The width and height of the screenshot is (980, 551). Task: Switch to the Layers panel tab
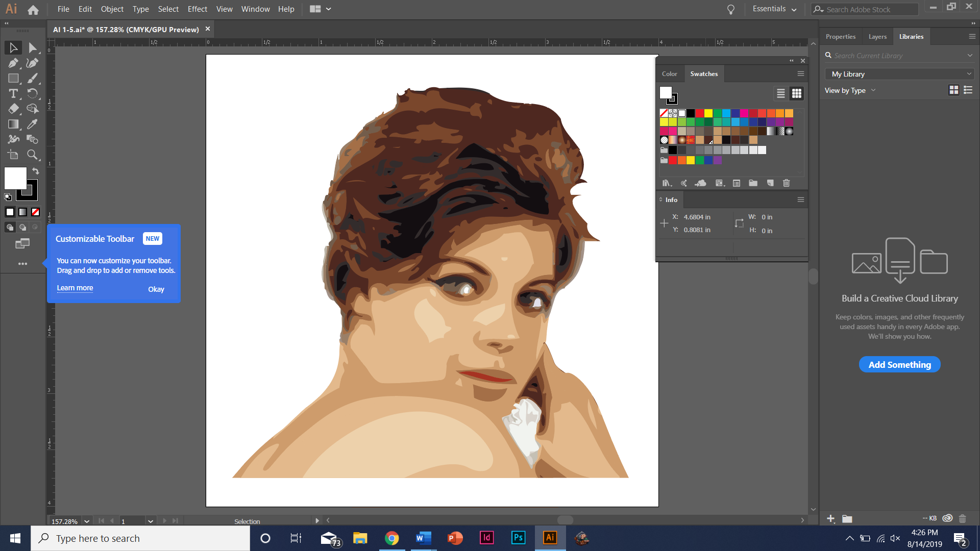pyautogui.click(x=877, y=37)
